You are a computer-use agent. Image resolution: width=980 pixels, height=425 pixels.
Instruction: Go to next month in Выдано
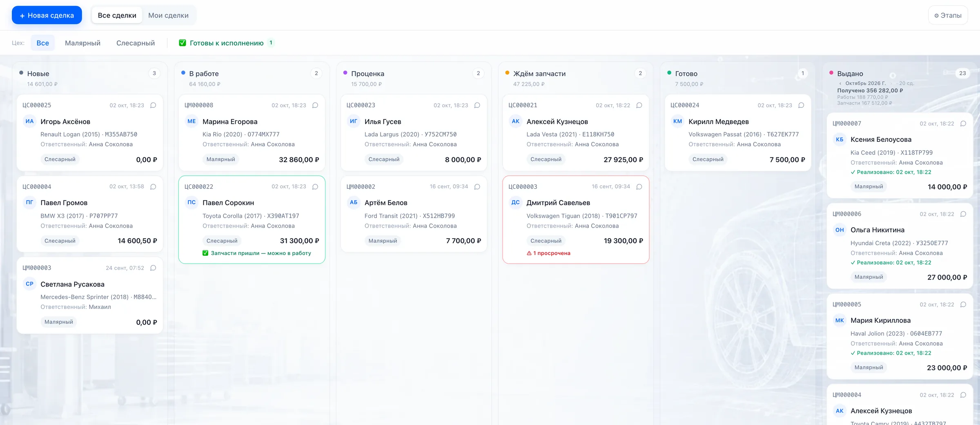click(891, 83)
